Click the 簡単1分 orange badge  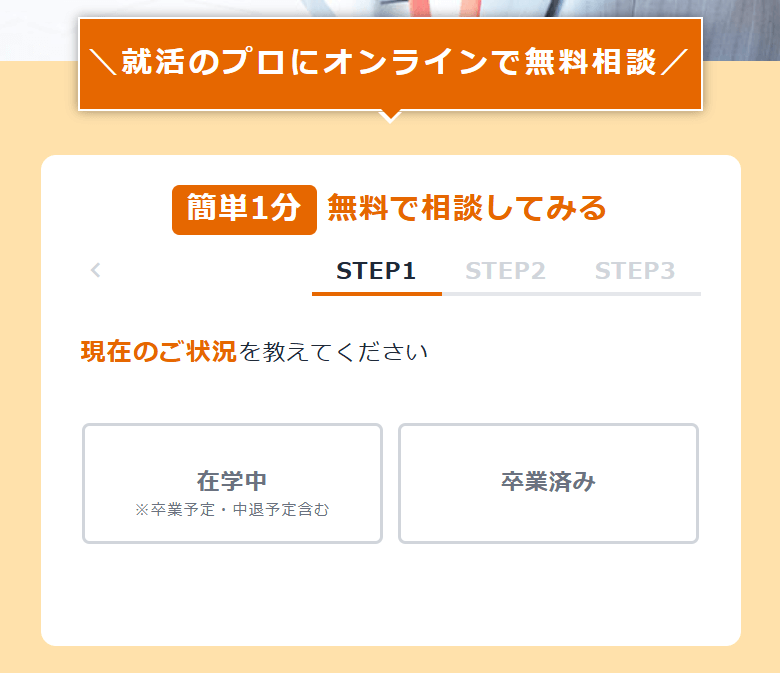pos(244,209)
